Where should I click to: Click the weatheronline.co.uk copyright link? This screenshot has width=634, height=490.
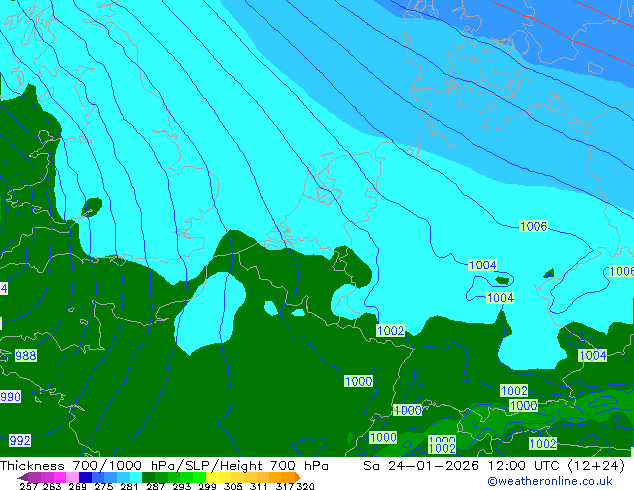click(550, 481)
